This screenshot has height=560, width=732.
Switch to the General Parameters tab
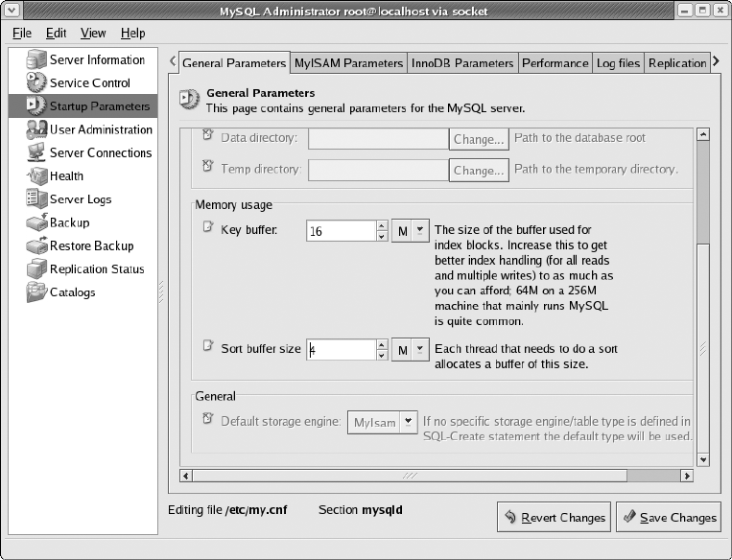234,63
